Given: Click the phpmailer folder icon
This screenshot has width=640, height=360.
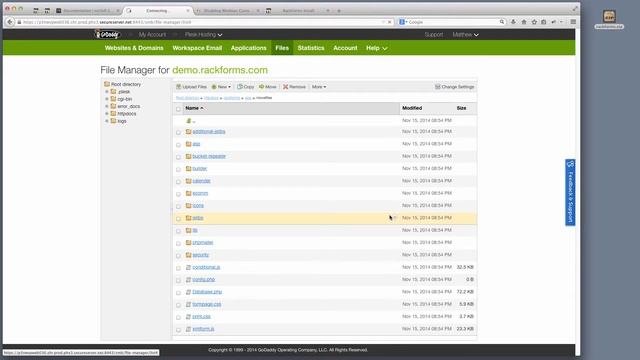Looking at the screenshot, I should 189,242.
